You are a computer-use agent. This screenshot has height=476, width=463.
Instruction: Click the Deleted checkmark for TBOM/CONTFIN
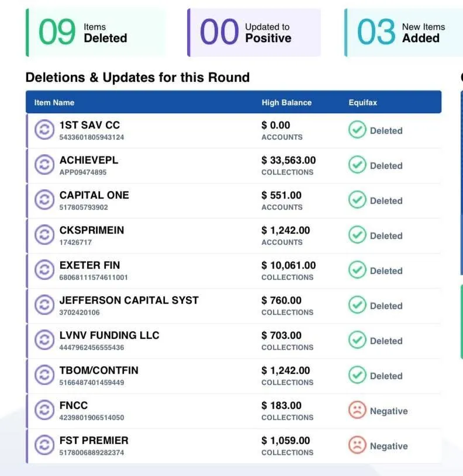click(x=357, y=375)
